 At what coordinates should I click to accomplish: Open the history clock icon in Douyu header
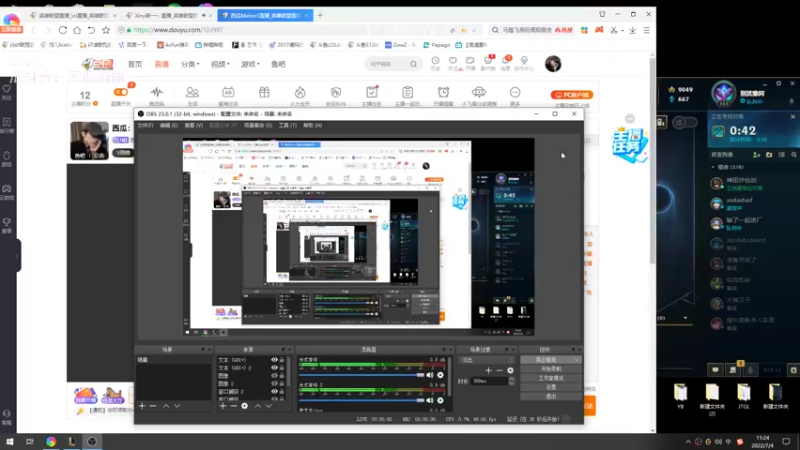pyautogui.click(x=435, y=61)
